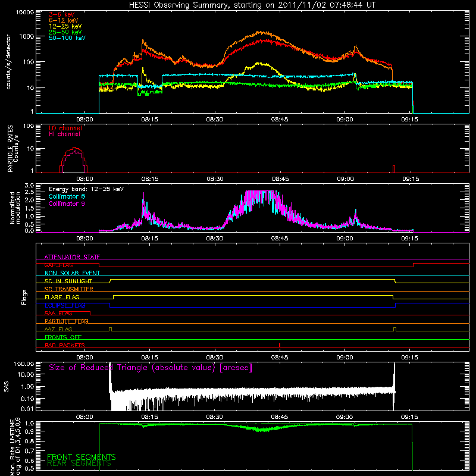476x476 pixels.
Task: Select the Collimator 8 legend label
Action: click(x=67, y=196)
